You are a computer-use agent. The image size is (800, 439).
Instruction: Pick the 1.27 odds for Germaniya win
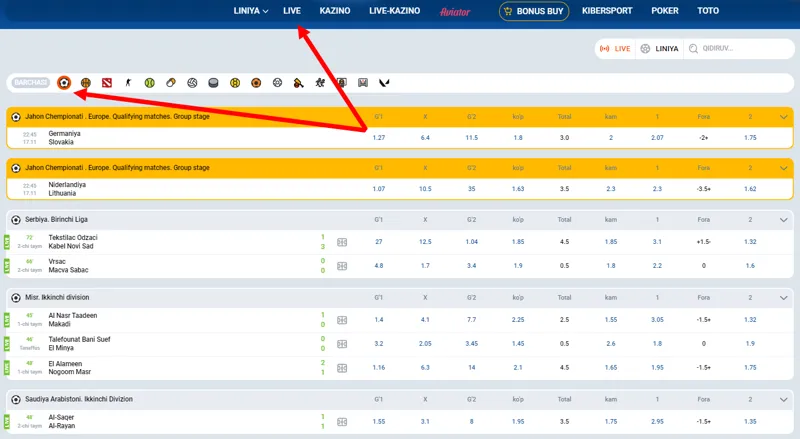(379, 137)
